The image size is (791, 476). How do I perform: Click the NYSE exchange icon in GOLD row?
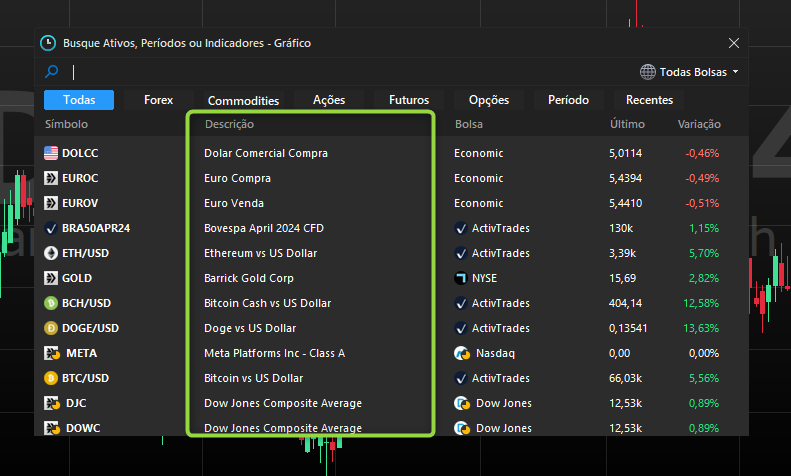coord(461,278)
